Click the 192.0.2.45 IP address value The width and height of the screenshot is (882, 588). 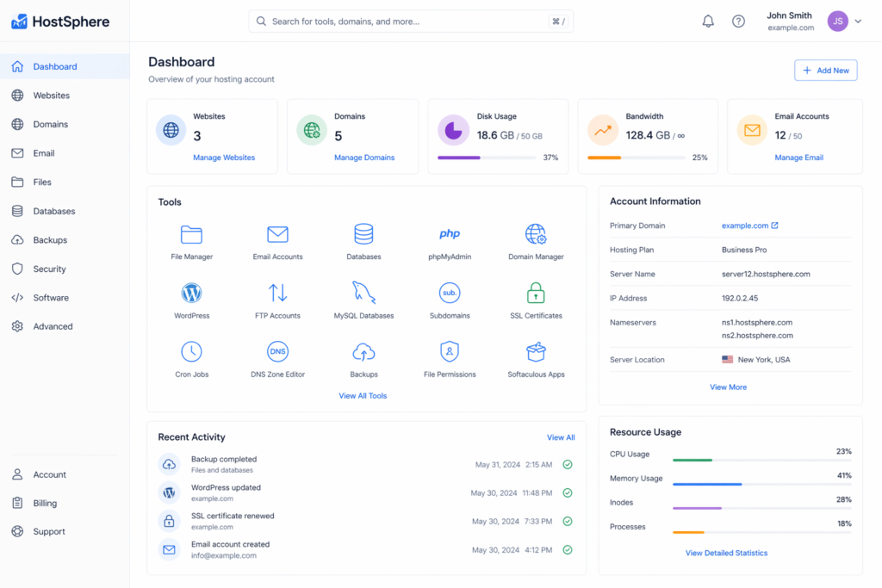[x=740, y=299]
